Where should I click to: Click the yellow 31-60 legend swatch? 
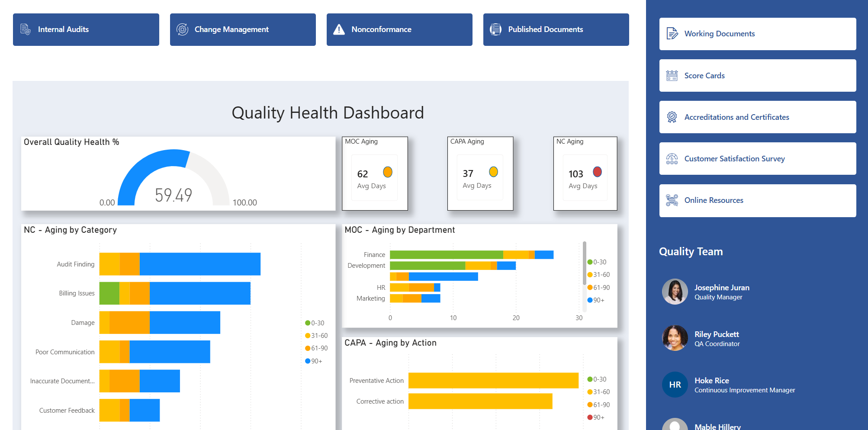tap(308, 335)
